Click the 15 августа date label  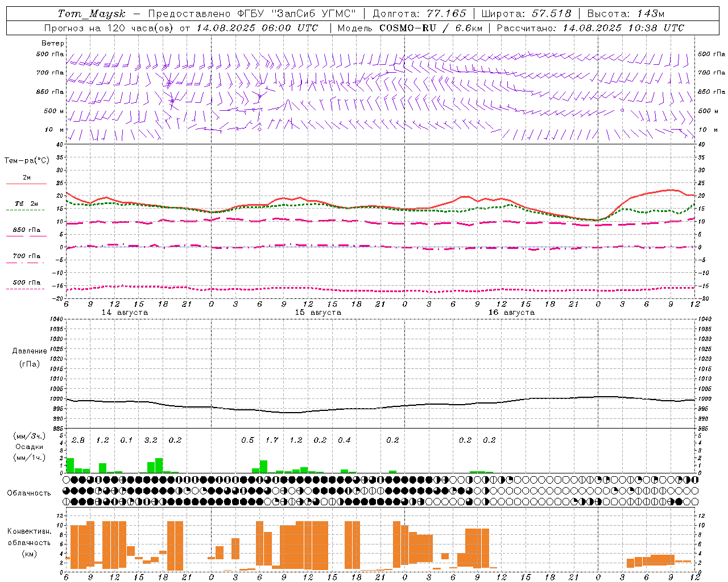pyautogui.click(x=318, y=313)
